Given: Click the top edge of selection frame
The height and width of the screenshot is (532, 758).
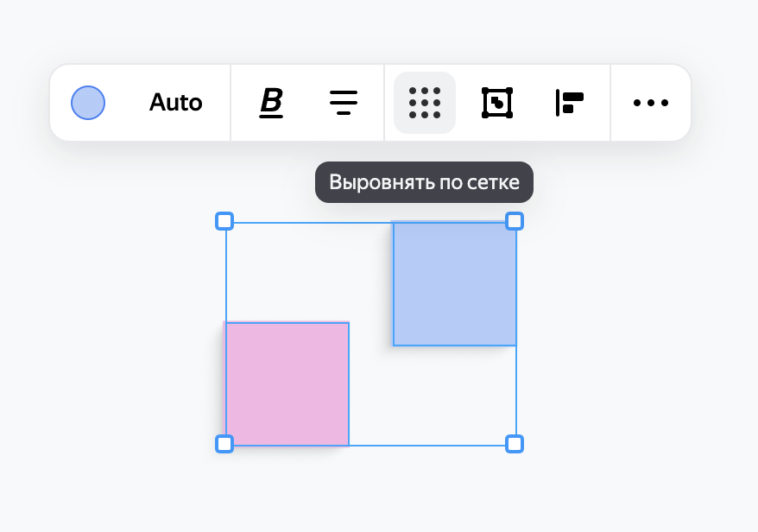Looking at the screenshot, I should click(309, 223).
